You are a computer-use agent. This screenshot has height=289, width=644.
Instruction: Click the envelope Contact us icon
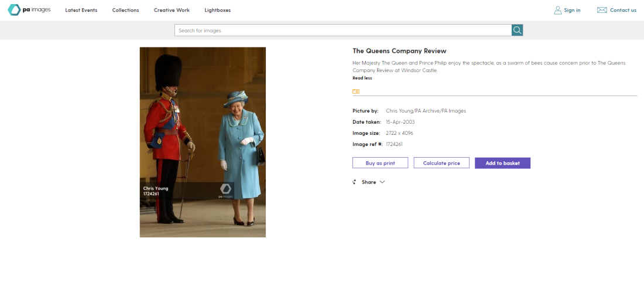pyautogui.click(x=602, y=11)
